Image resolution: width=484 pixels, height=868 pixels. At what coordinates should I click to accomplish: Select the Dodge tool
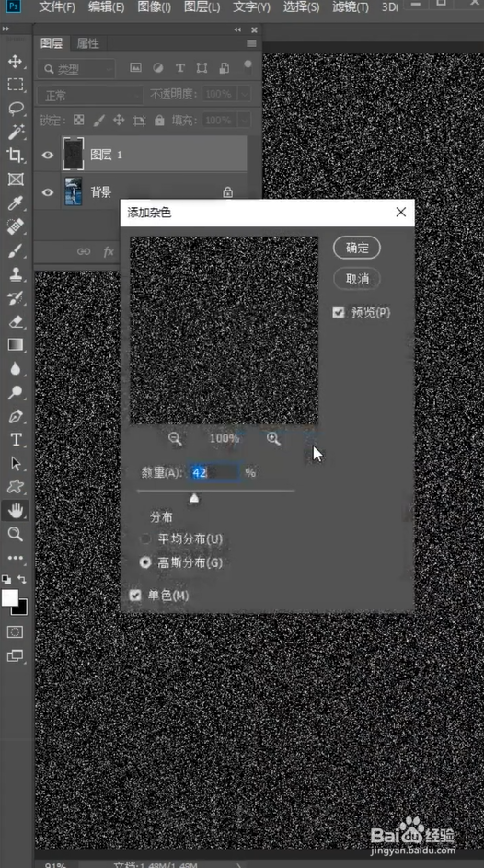pos(15,392)
